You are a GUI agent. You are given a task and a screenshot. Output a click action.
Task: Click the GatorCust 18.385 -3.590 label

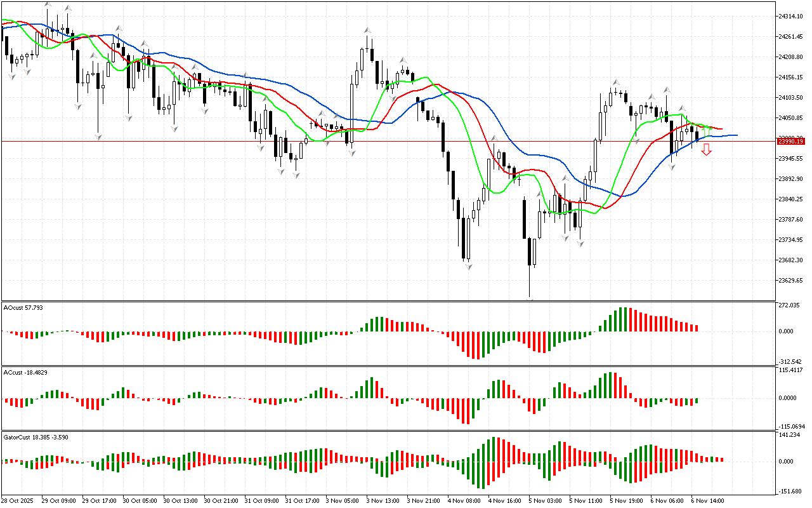click(x=36, y=438)
